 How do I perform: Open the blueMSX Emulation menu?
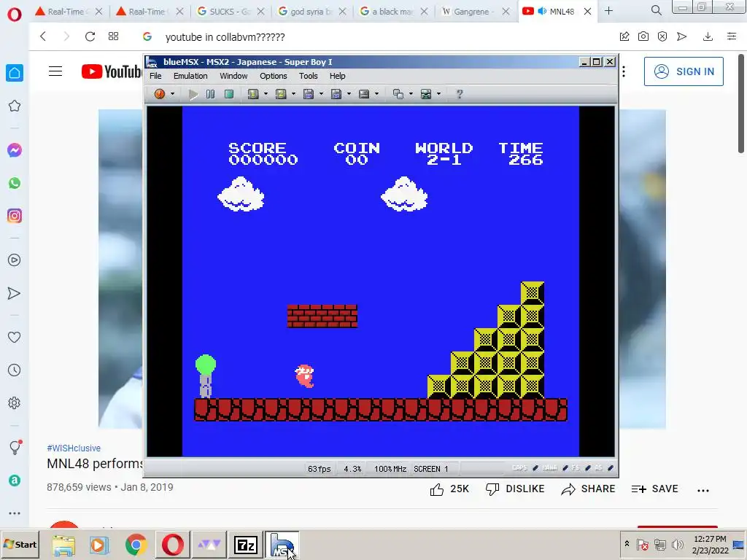pyautogui.click(x=190, y=76)
